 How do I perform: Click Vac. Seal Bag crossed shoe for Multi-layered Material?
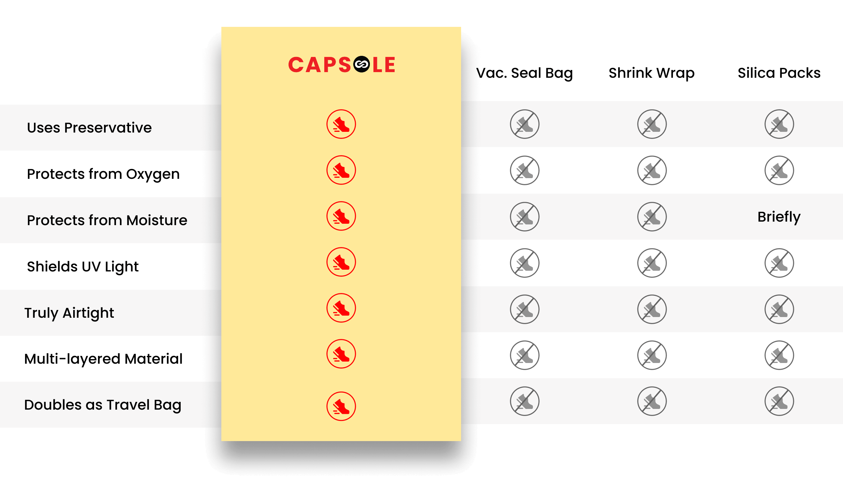(524, 355)
